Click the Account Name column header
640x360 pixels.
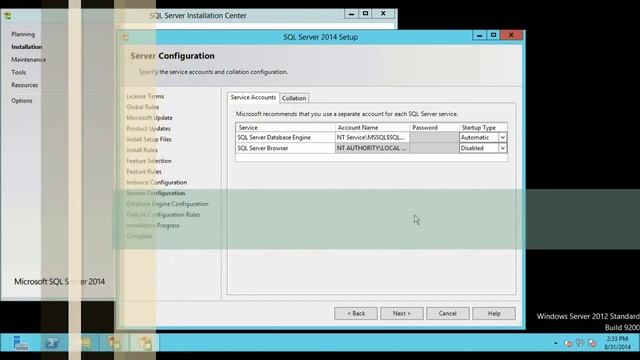pos(372,127)
